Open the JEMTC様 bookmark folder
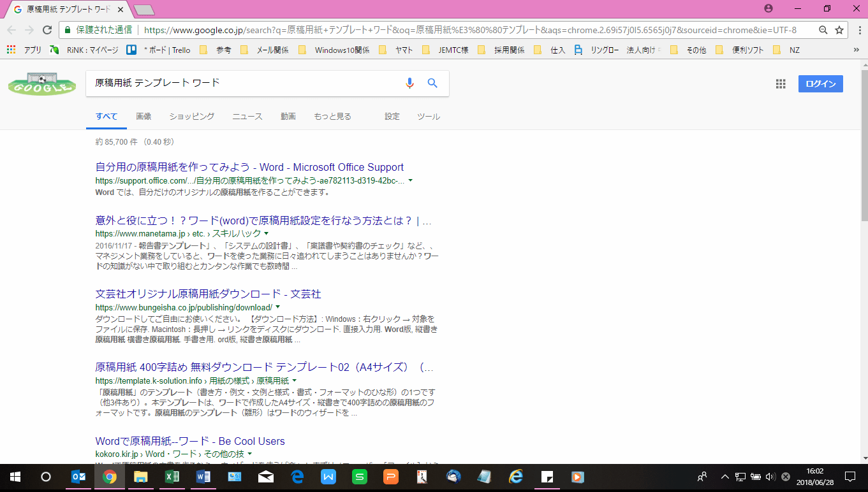The image size is (868, 492). pyautogui.click(x=445, y=50)
